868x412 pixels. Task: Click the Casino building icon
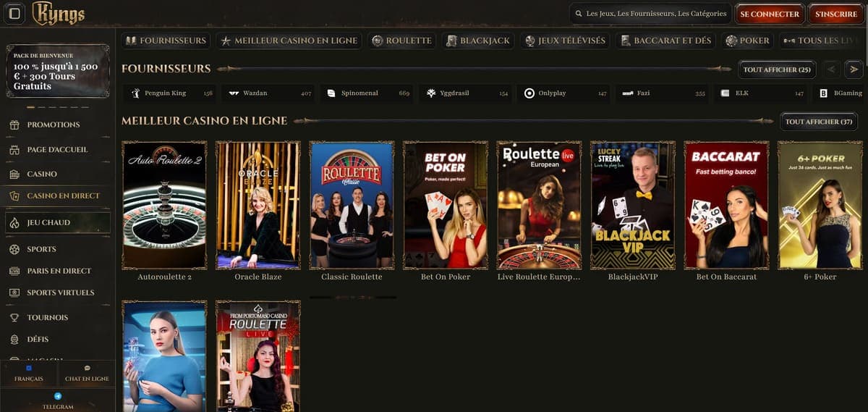(14, 175)
